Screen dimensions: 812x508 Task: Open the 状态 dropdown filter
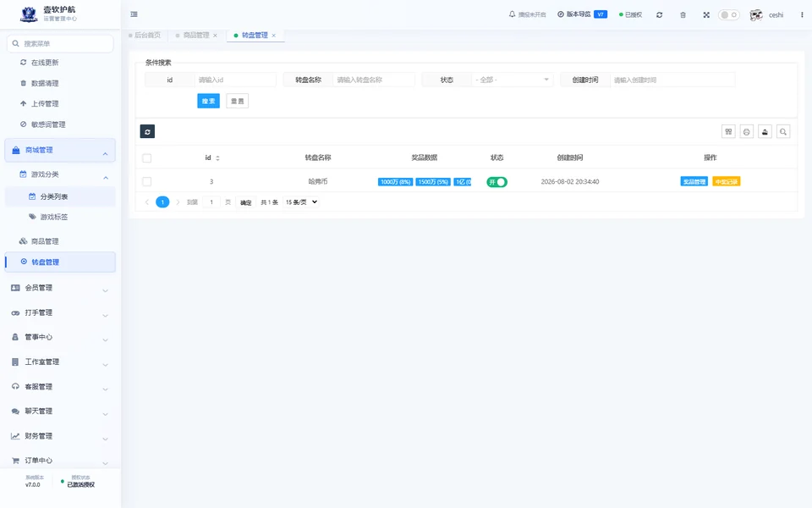click(513, 80)
